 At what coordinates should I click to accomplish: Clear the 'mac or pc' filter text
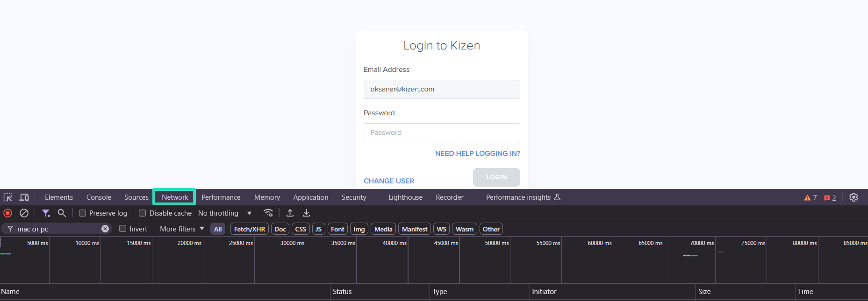(105, 229)
